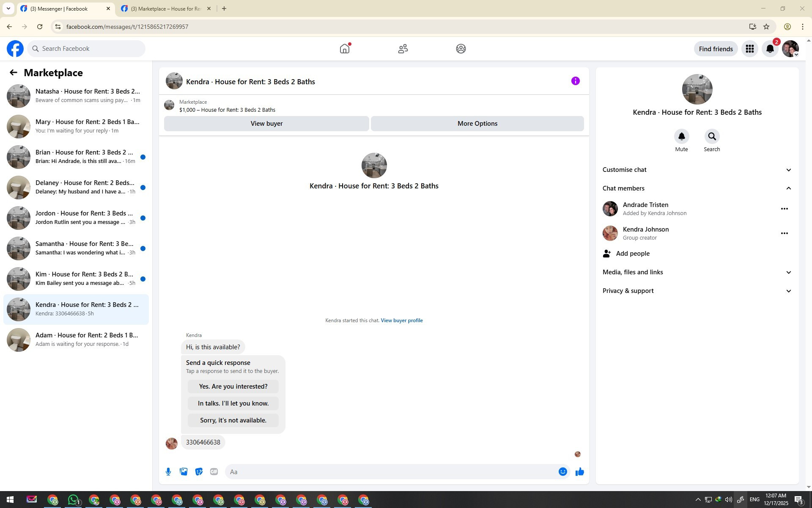812x508 pixels.
Task: Choose a GIF icon
Action: 214,472
